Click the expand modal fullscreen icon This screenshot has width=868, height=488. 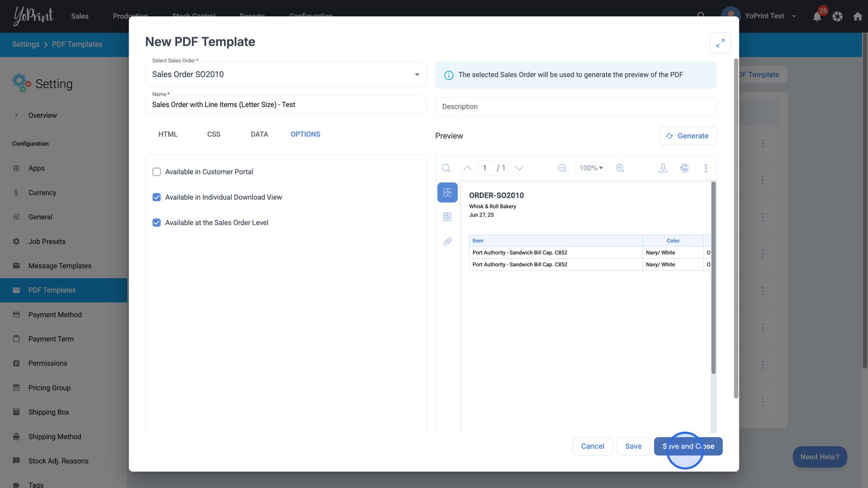tap(720, 43)
